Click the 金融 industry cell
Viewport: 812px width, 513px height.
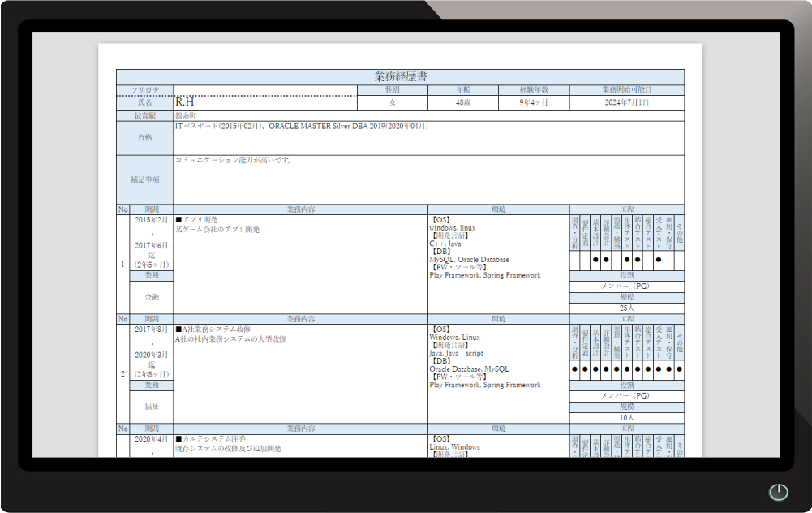click(x=152, y=297)
